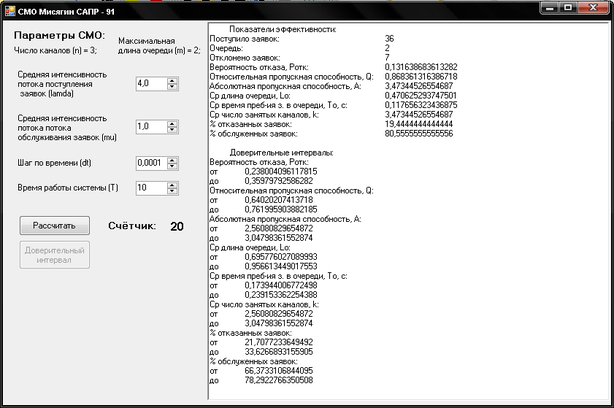
Task: Click the interval value 0,173944006772498
Action: (281, 285)
